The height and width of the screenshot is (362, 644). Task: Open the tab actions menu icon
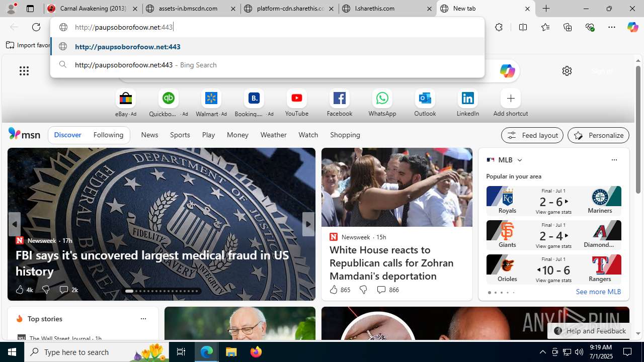coord(30,9)
